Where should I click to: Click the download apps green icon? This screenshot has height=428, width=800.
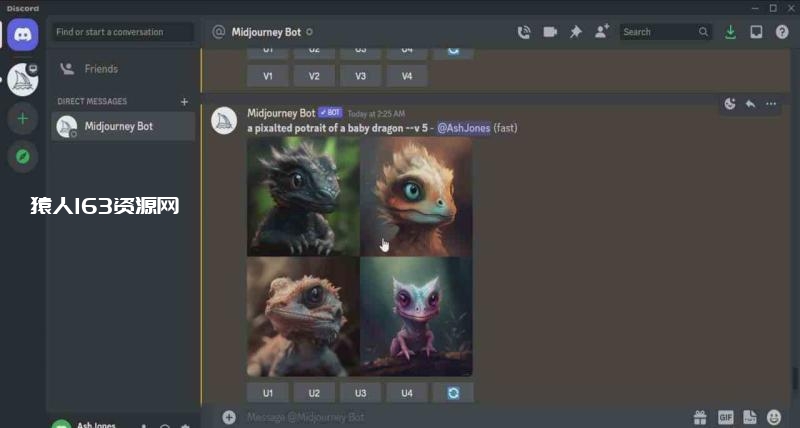731,32
